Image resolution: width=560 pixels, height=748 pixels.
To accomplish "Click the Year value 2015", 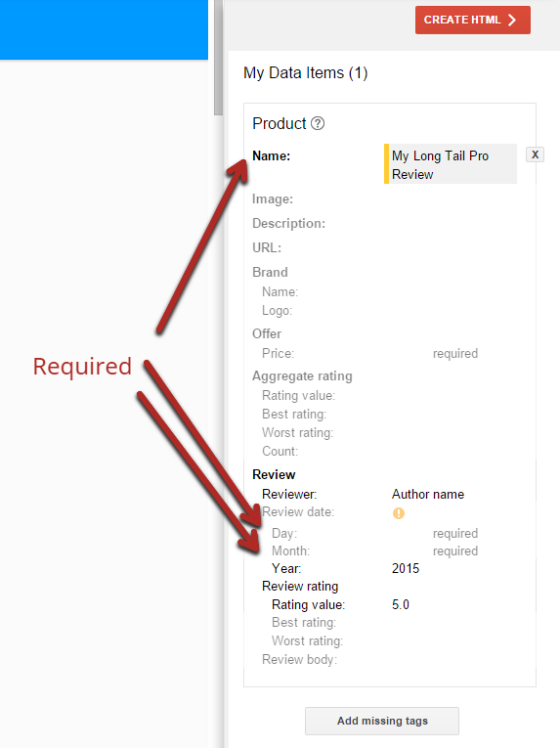I will pyautogui.click(x=406, y=569).
